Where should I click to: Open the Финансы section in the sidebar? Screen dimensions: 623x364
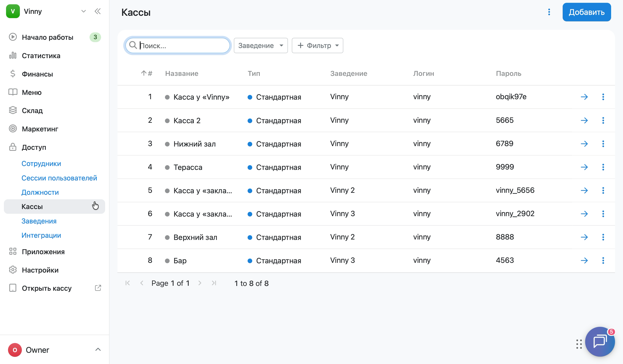tap(37, 74)
